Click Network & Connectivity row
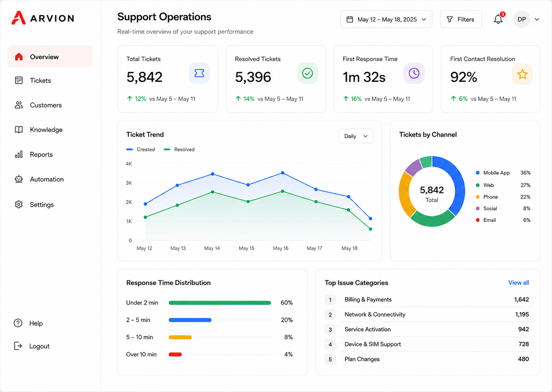The height and width of the screenshot is (392, 552). pyautogui.click(x=428, y=314)
